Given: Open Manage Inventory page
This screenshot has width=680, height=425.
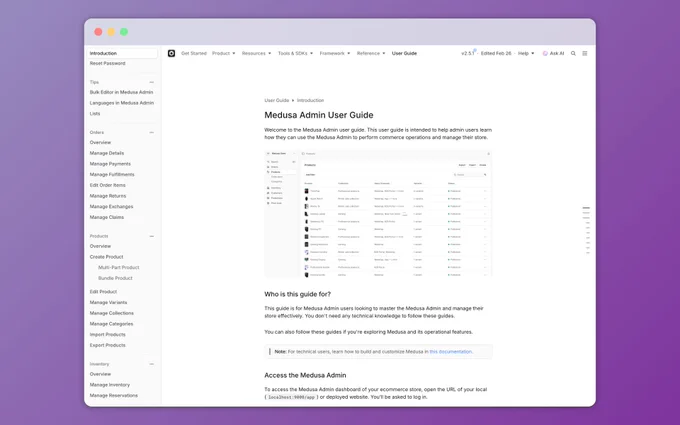Looking at the screenshot, I should [x=110, y=385].
